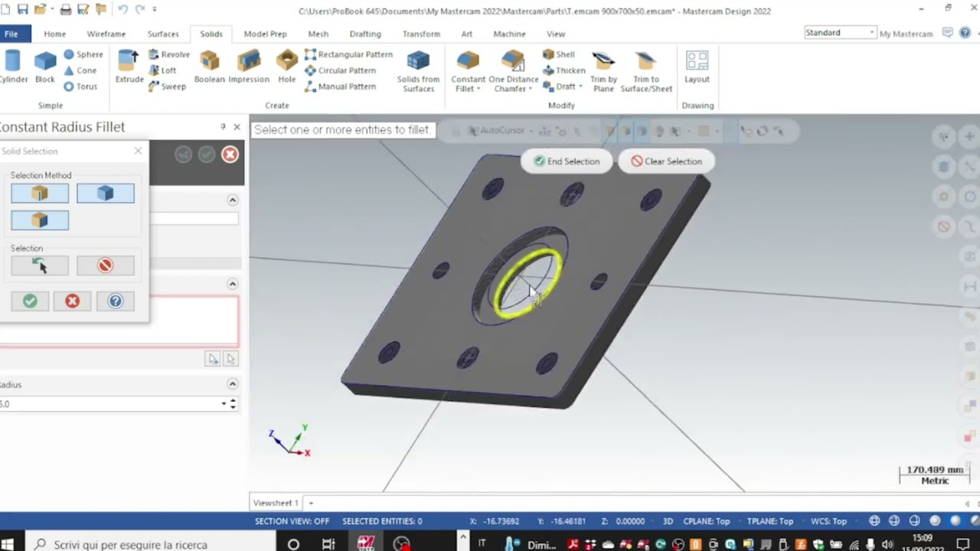This screenshot has width=980, height=551.
Task: Collapse the selection list section chevron
Action: point(232,284)
